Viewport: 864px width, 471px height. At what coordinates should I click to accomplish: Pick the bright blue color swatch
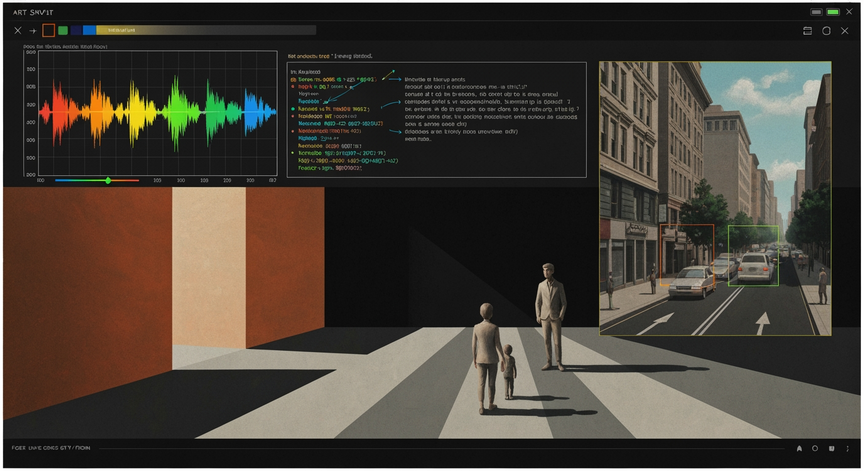[89, 30]
